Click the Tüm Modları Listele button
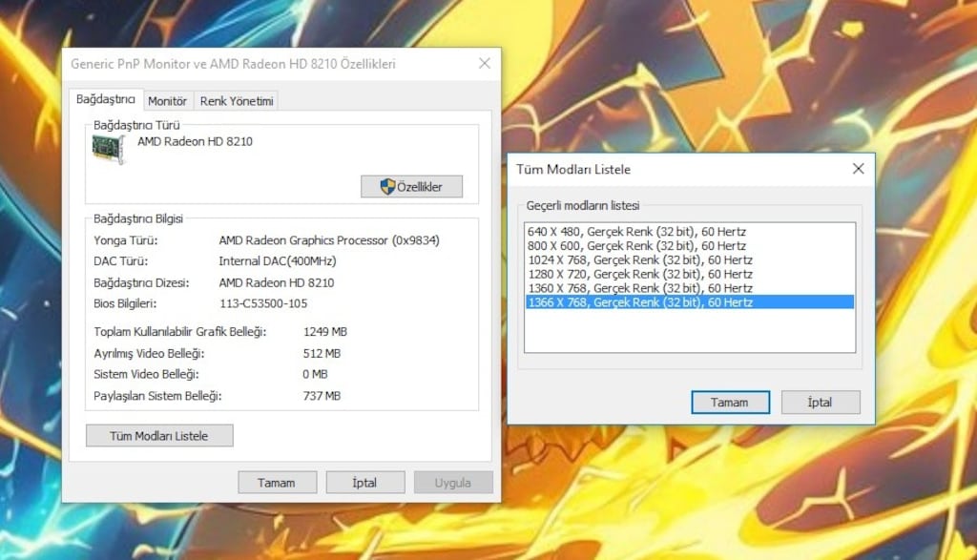The width and height of the screenshot is (977, 560). (x=159, y=436)
